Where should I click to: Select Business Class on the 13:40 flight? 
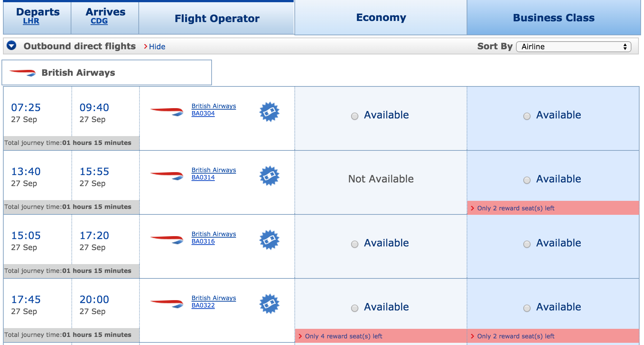click(527, 180)
